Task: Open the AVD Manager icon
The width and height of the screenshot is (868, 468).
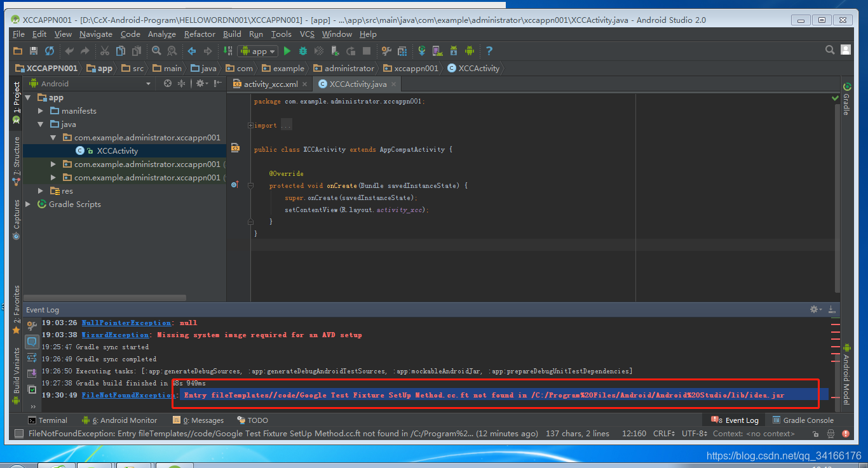Action: [438, 51]
